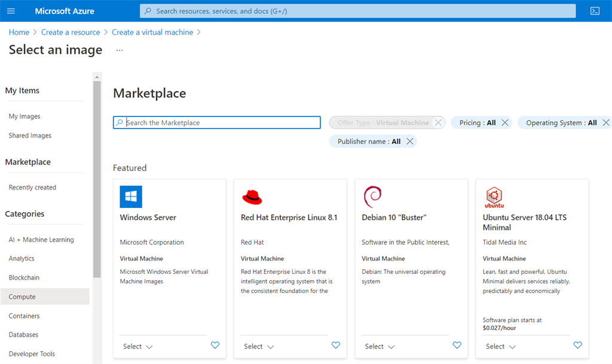The image size is (612, 364).
Task: Click the Windows Server logo icon
Action: [x=131, y=197]
